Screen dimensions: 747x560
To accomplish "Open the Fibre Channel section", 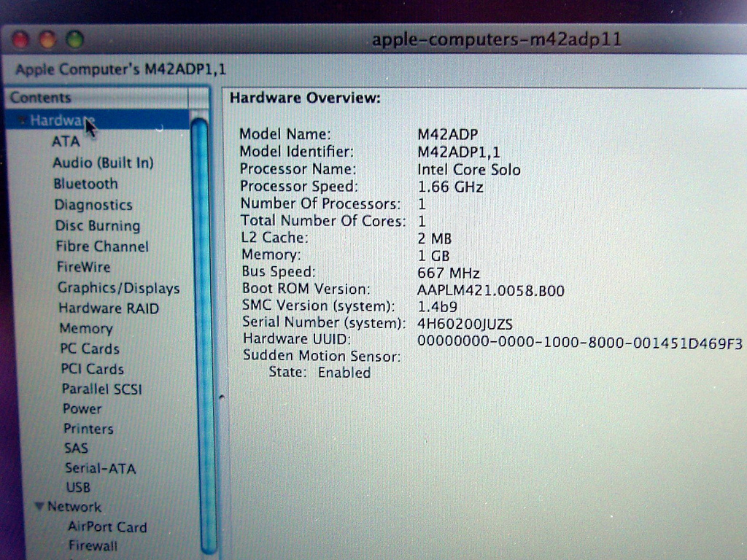I will point(100,246).
